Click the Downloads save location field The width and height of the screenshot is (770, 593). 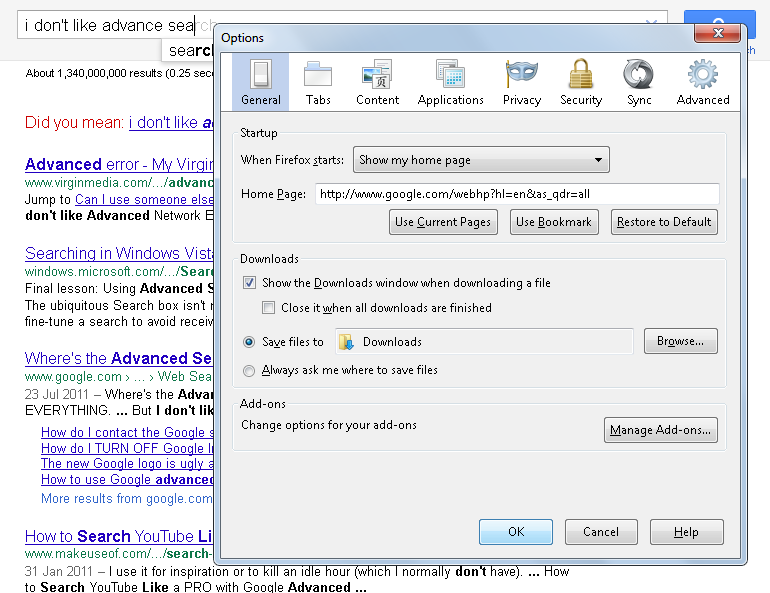[x=484, y=342]
